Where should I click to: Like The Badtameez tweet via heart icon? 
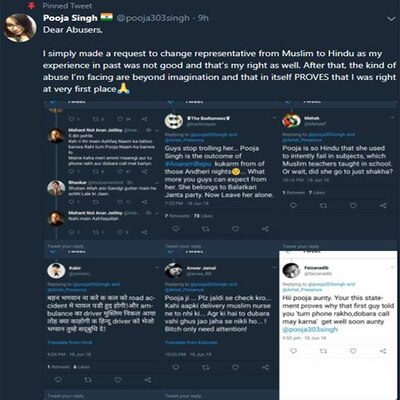tap(235, 228)
